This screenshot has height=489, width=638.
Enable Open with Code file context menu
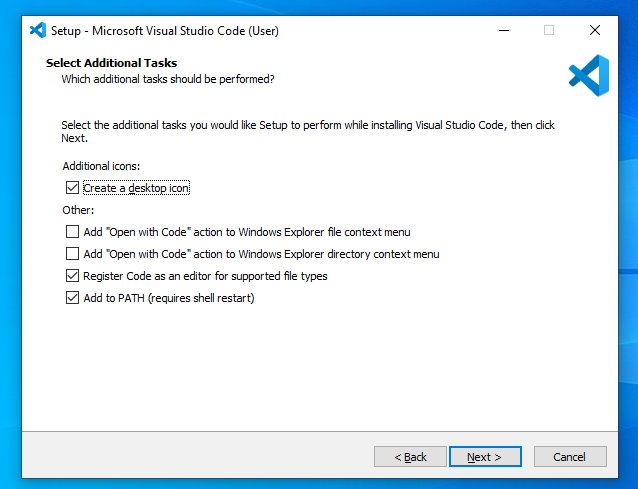(x=72, y=232)
